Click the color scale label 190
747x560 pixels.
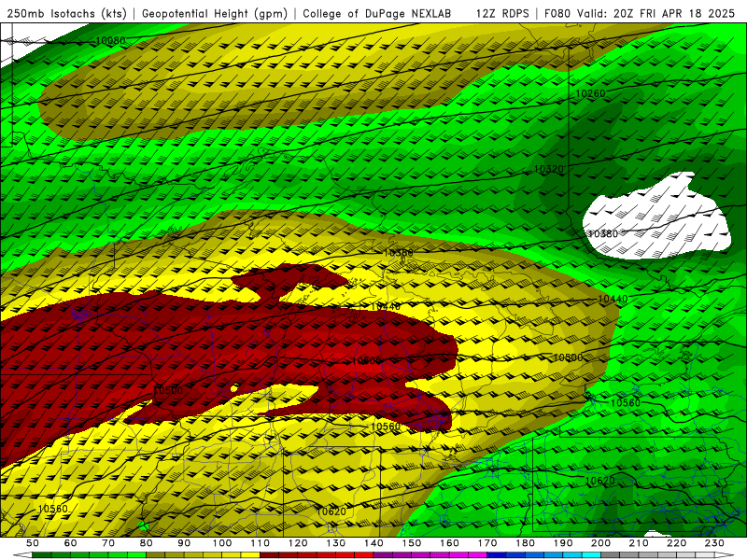(x=564, y=543)
